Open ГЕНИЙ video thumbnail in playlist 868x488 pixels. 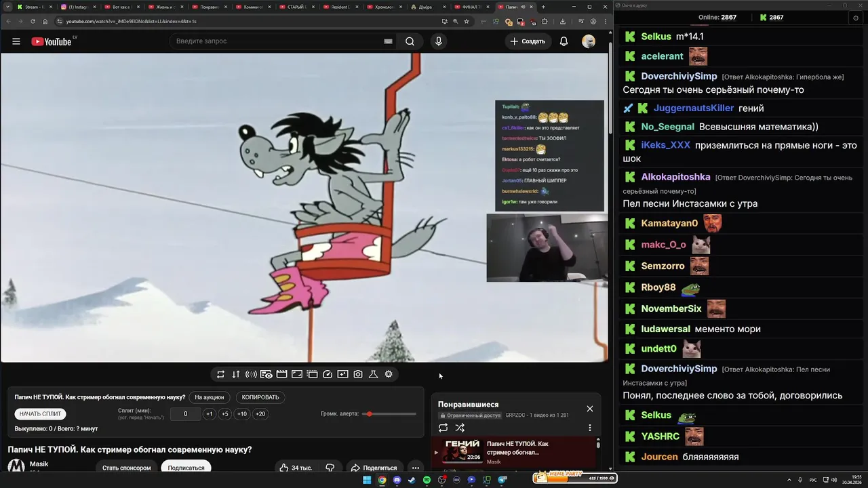[462, 452]
